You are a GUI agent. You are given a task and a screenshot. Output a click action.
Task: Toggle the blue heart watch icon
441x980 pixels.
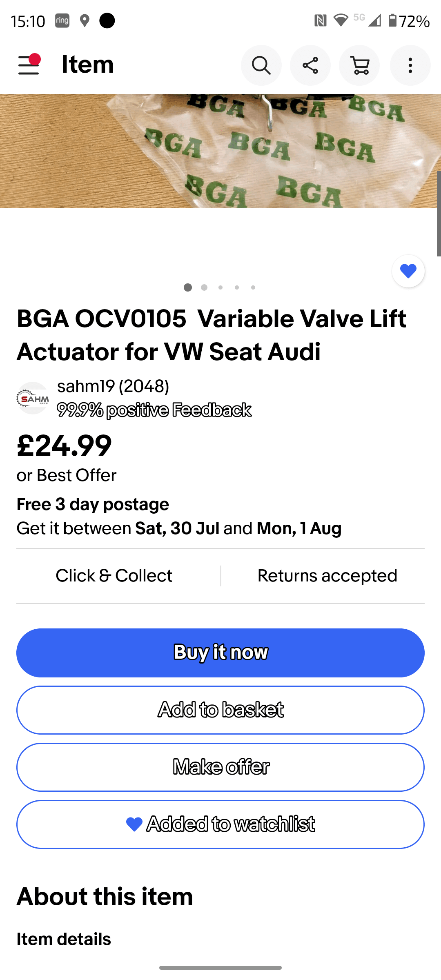[408, 271]
